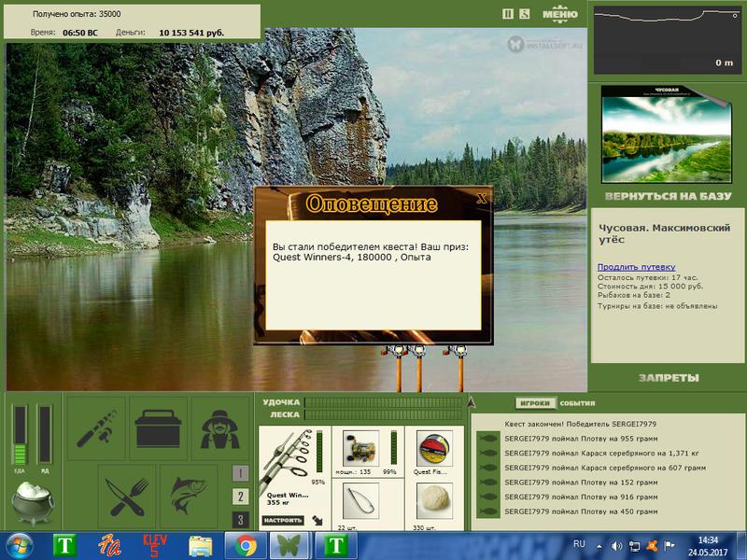The image size is (747, 560).
Task: Open KLEV 5 taskbar shortcut
Action: [x=155, y=546]
